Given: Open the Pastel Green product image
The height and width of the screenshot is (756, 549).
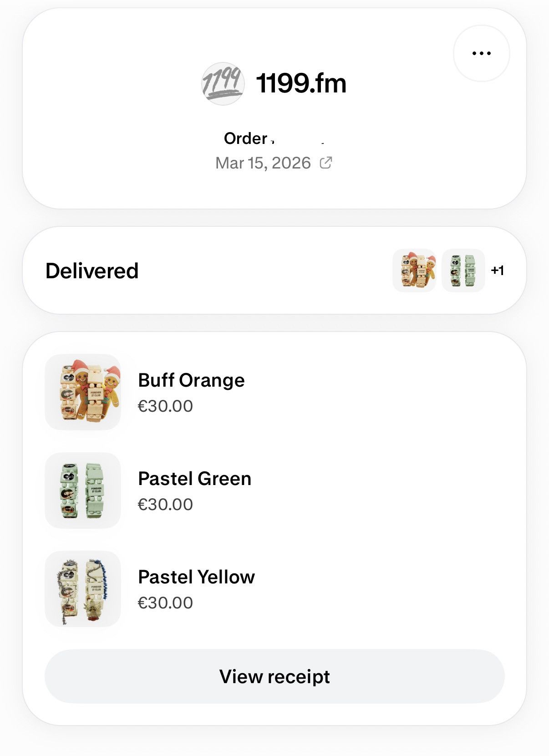Looking at the screenshot, I should [83, 490].
